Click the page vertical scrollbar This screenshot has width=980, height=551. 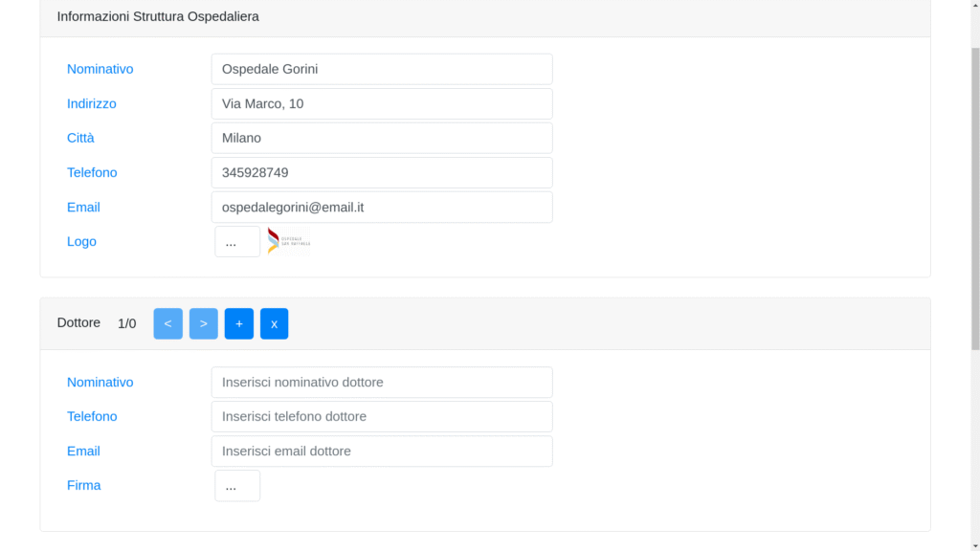[x=974, y=287]
